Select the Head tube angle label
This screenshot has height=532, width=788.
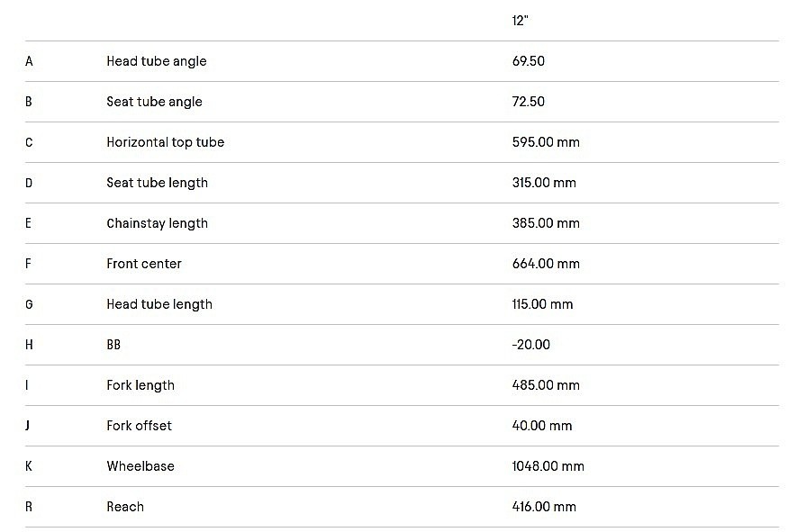[x=157, y=61]
